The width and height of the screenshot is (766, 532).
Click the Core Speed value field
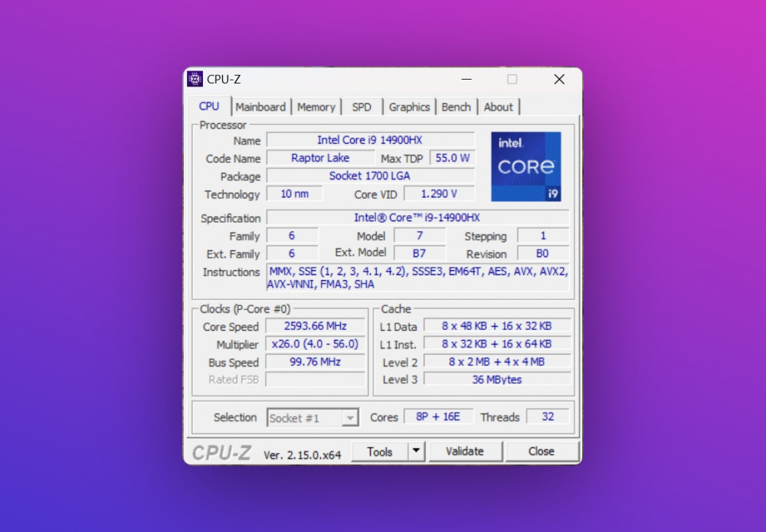pyautogui.click(x=315, y=327)
